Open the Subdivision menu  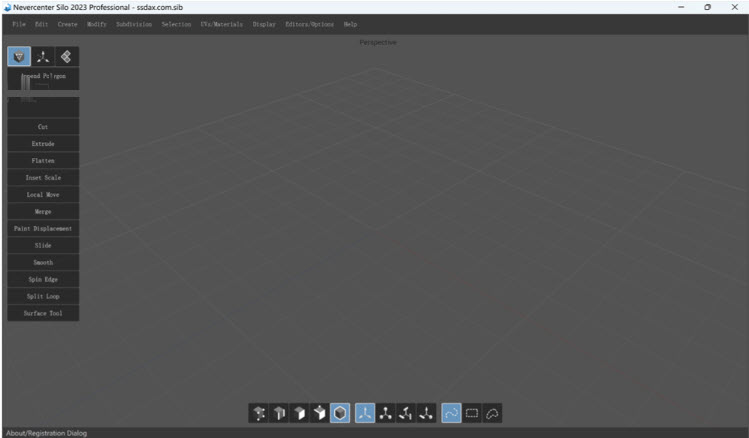[x=133, y=24]
